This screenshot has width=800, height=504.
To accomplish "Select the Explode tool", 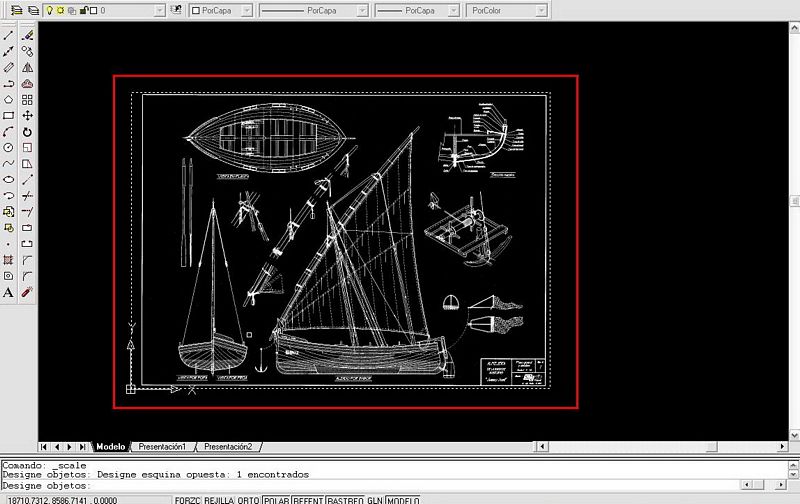I will coord(27,292).
